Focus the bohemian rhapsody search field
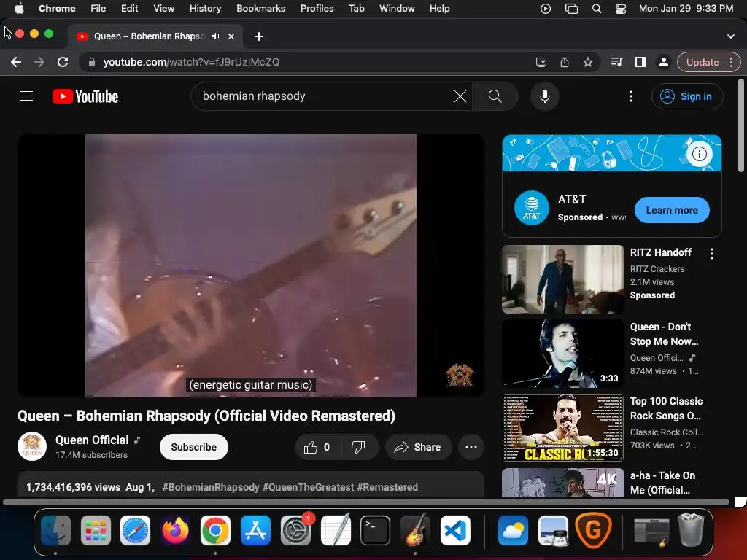 click(324, 96)
